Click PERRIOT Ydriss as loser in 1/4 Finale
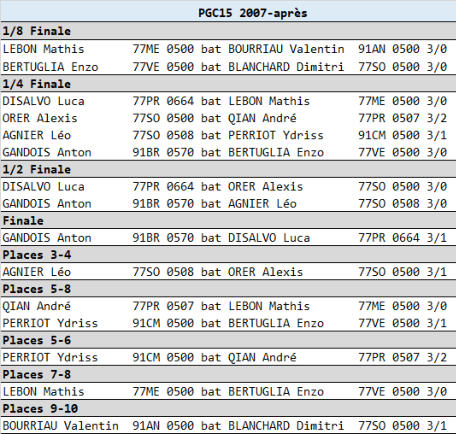The image size is (456, 434). pos(276,135)
